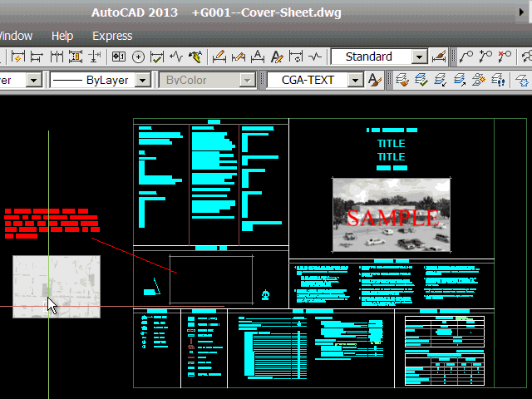
Task: Select the Tolerance dimension tool
Action: point(117,57)
